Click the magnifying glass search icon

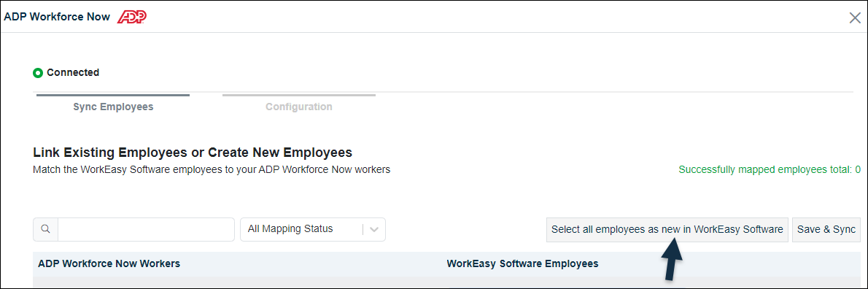pos(46,229)
